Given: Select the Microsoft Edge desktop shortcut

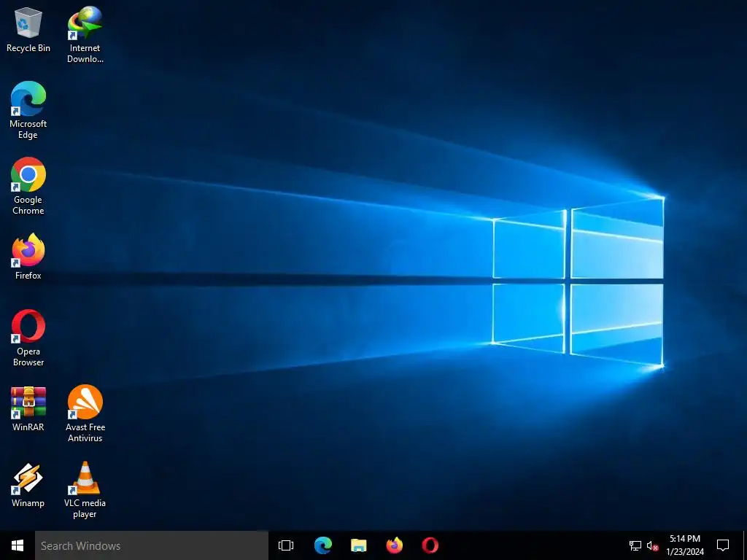Looking at the screenshot, I should coord(28,111).
